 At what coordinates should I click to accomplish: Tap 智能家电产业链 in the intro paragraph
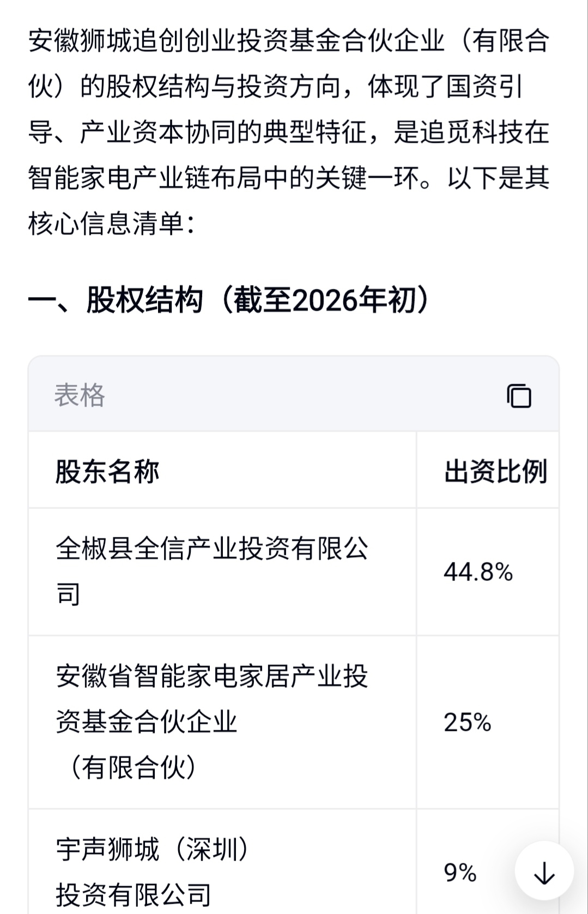(x=119, y=178)
